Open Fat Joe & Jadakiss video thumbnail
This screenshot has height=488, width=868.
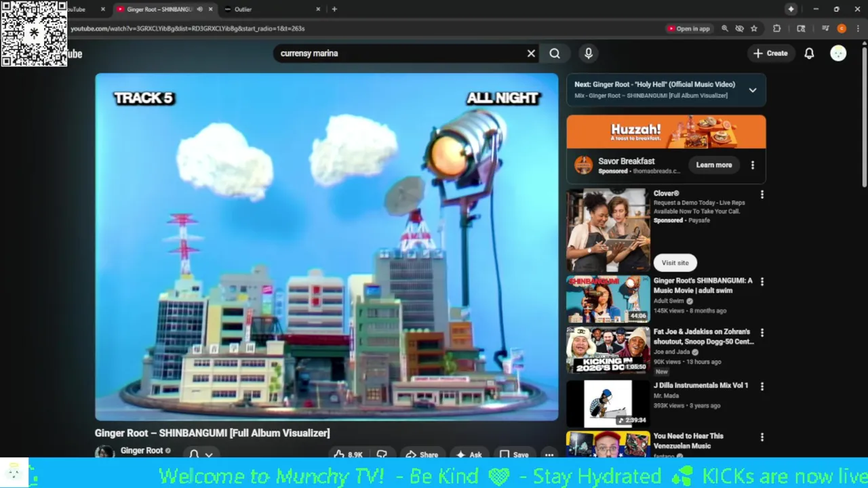608,350
